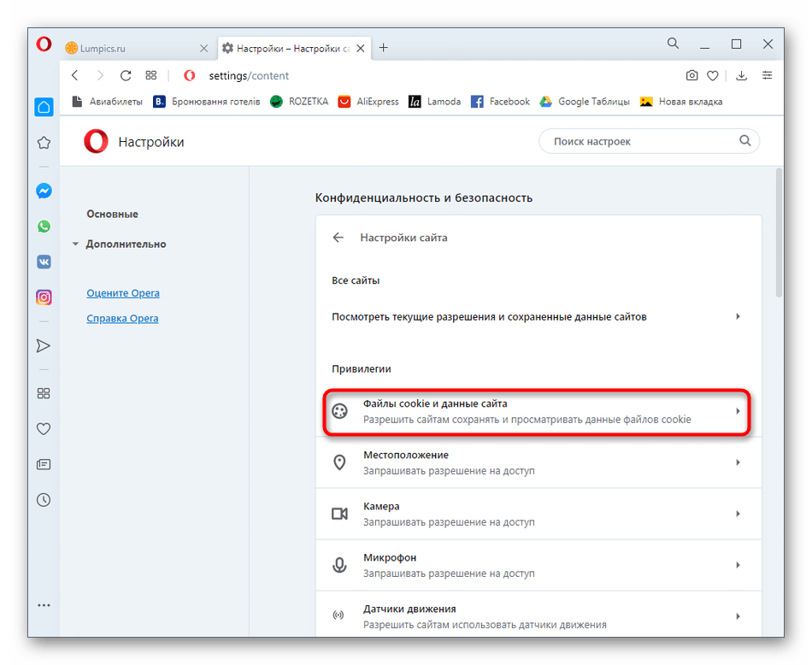Open Facebook Messenger in sidebar

44,191
